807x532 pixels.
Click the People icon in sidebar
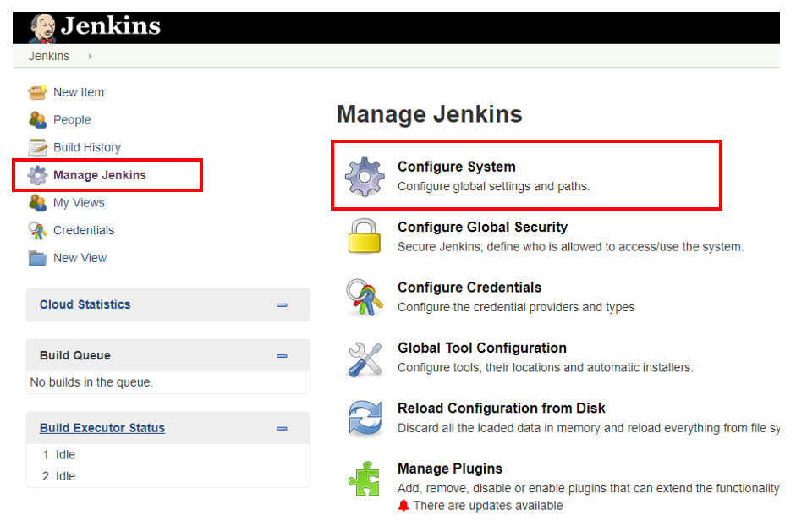[37, 120]
